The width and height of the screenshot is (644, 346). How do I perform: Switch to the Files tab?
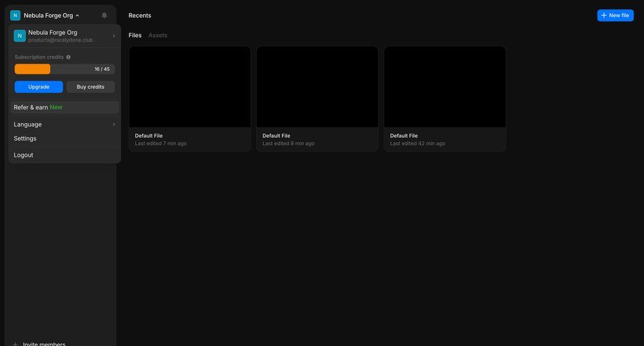click(135, 35)
